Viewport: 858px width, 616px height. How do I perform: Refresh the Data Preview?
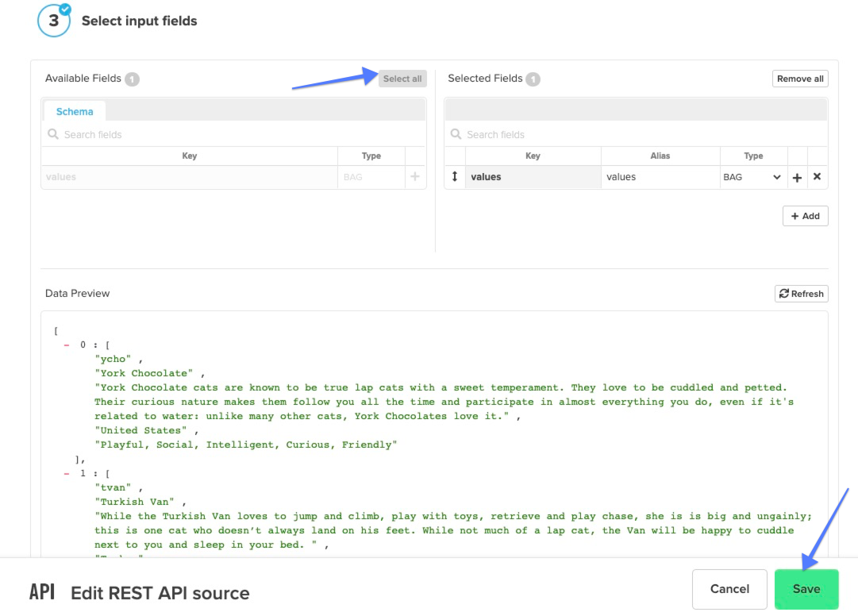point(801,294)
